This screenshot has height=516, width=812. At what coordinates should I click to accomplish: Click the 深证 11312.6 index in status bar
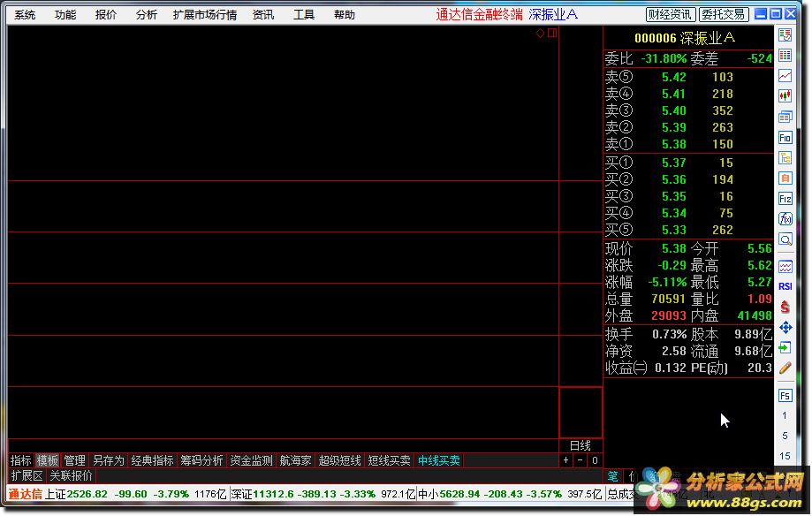[x=262, y=494]
